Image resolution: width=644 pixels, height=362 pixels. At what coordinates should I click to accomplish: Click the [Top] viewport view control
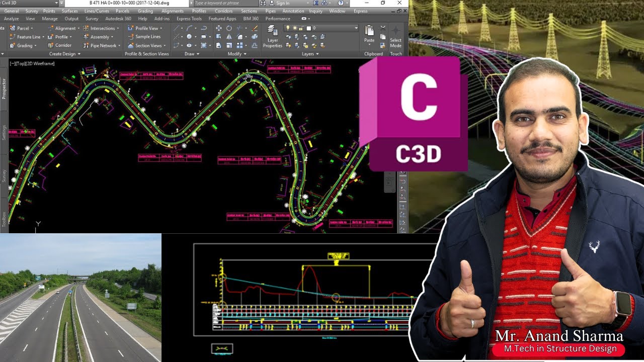22,63
